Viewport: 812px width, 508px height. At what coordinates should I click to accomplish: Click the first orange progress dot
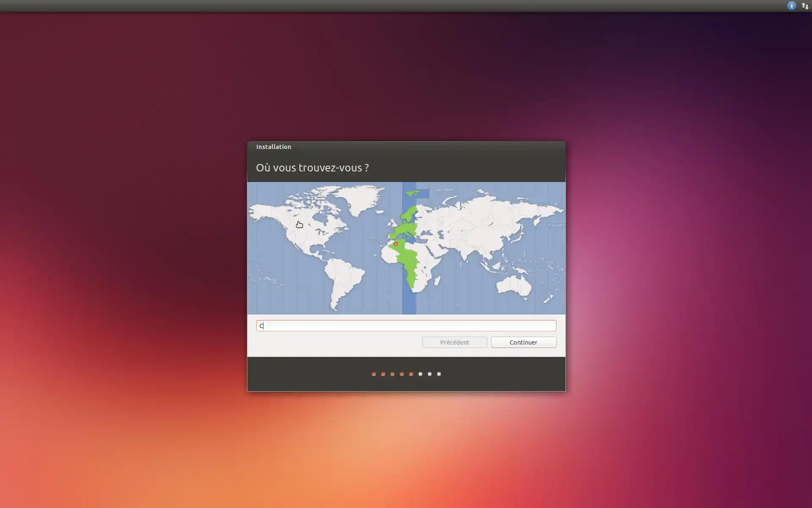[x=373, y=374]
